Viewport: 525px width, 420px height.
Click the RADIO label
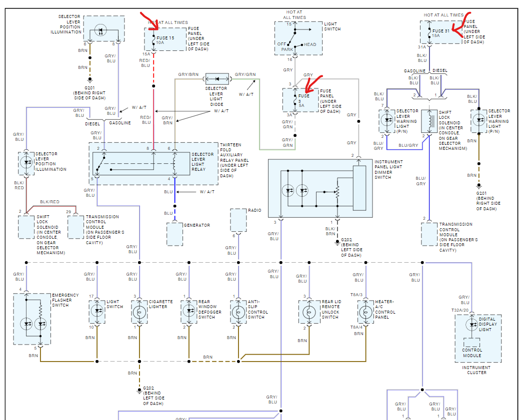coord(254,210)
